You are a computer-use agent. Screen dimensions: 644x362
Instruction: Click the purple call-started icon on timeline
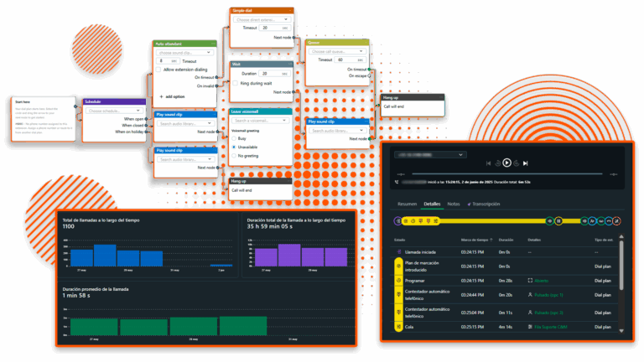(397, 221)
